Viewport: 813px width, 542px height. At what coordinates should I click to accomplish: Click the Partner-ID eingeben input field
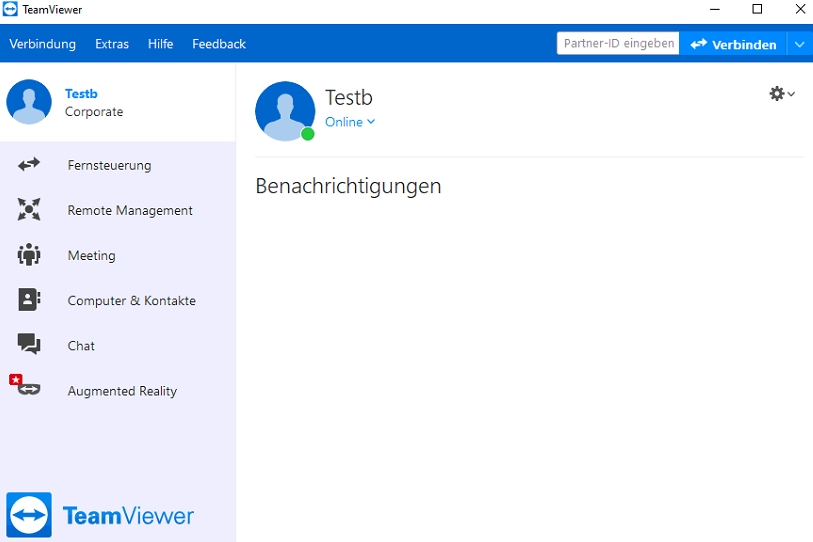(618, 43)
